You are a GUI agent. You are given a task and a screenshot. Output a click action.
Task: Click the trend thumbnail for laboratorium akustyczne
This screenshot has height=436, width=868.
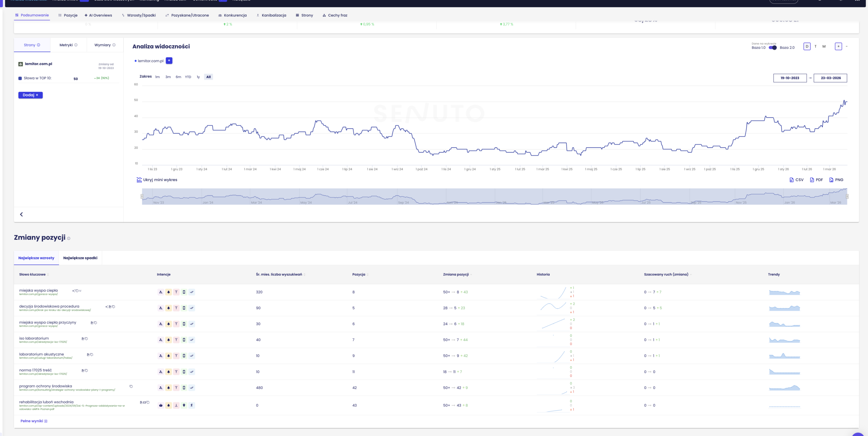tap(784, 356)
